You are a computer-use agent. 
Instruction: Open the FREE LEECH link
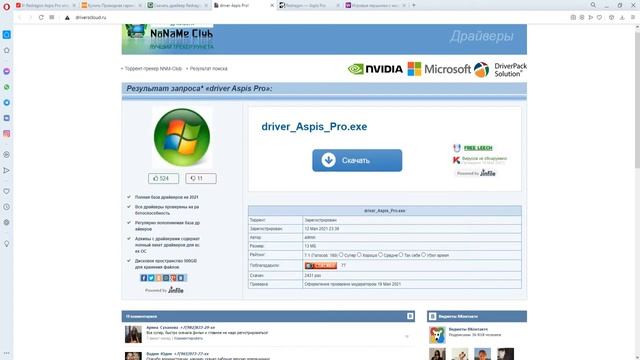tap(478, 148)
